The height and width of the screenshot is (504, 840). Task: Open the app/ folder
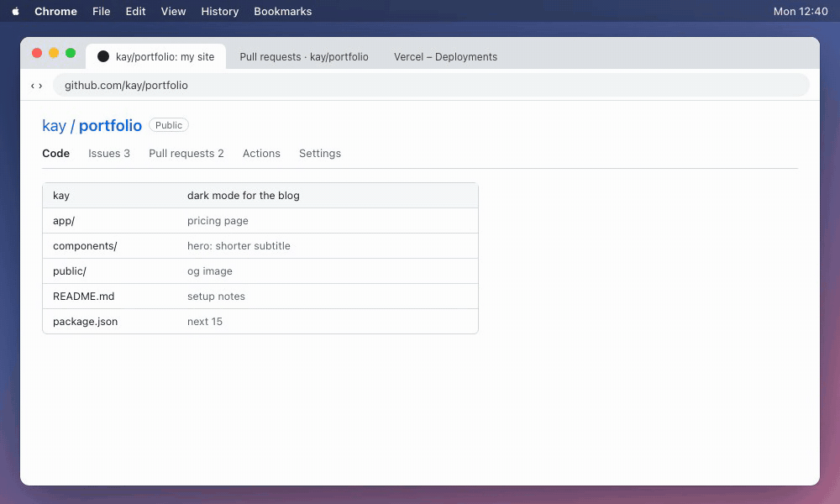pos(64,221)
